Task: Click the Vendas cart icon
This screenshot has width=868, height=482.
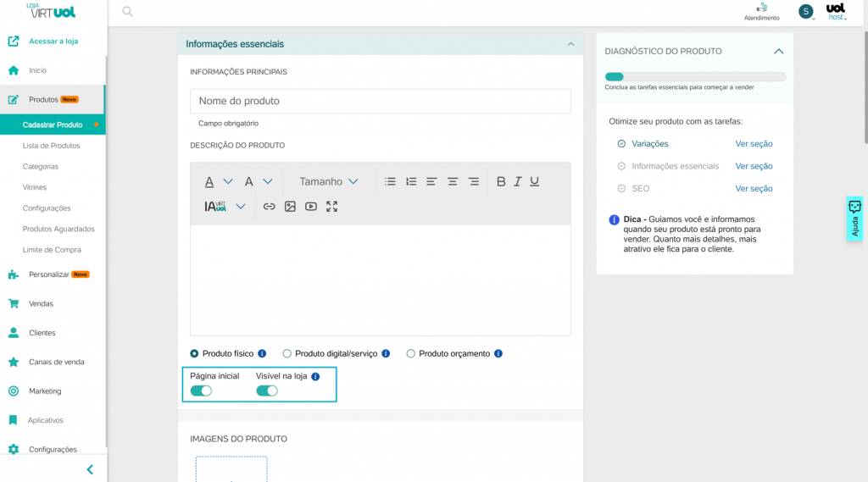Action: (14, 303)
